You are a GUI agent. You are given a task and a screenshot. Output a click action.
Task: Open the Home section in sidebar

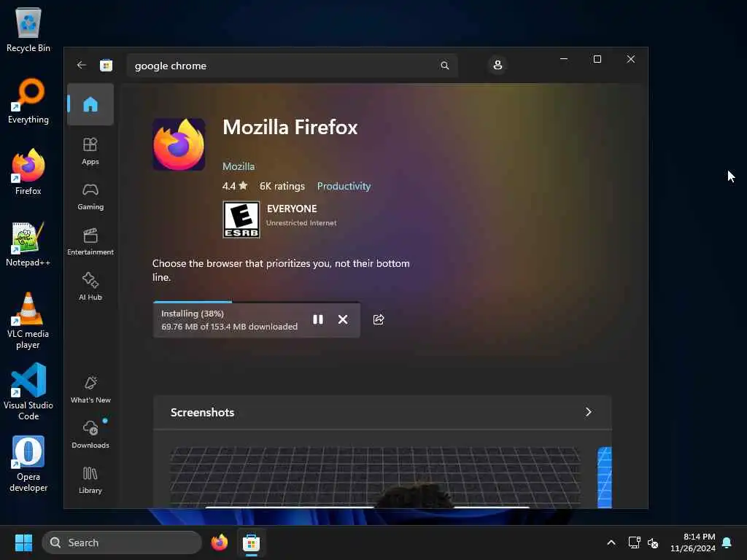[90, 104]
